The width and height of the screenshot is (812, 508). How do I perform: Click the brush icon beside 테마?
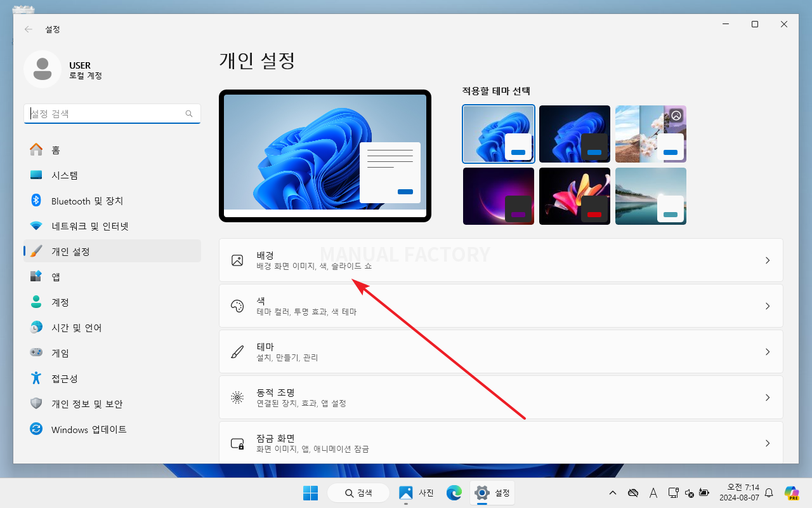237,352
